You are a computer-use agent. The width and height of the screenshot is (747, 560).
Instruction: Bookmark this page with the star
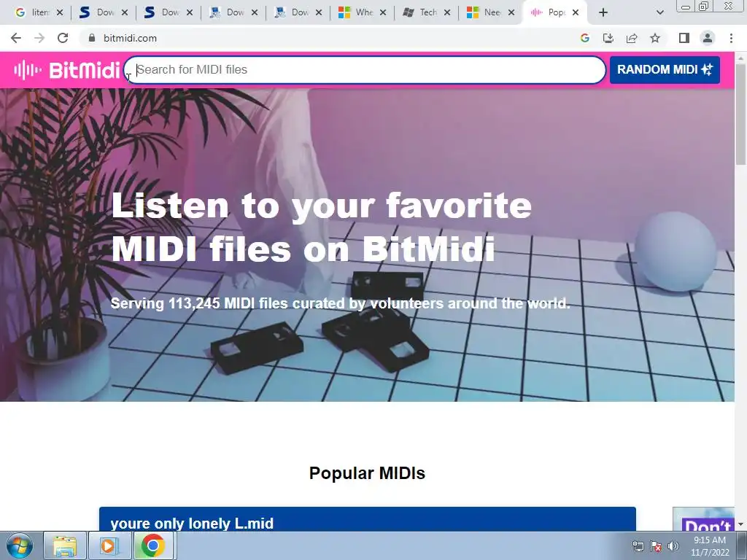(655, 38)
